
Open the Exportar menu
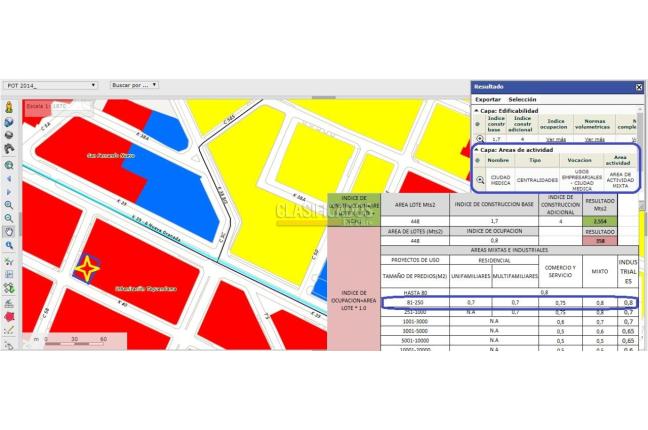(488, 100)
